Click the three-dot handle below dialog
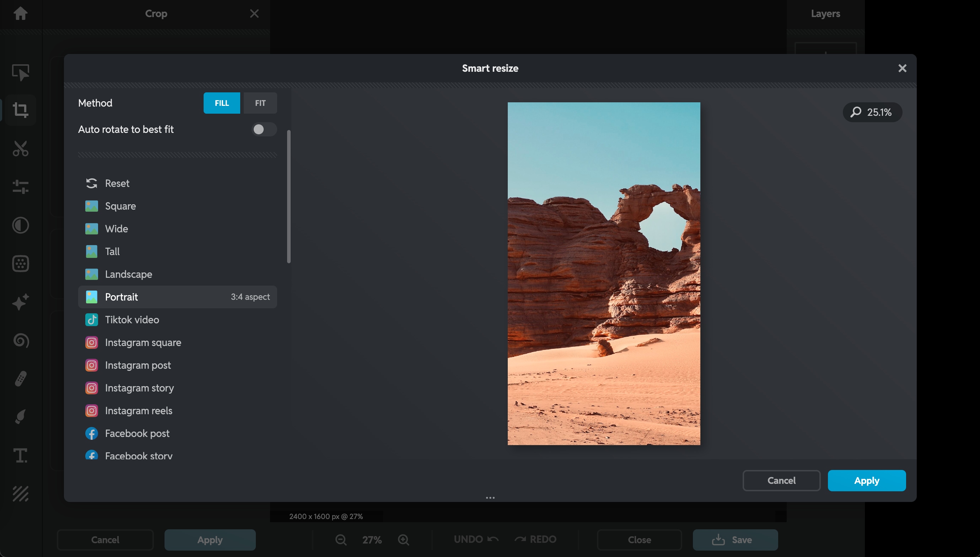 click(490, 498)
